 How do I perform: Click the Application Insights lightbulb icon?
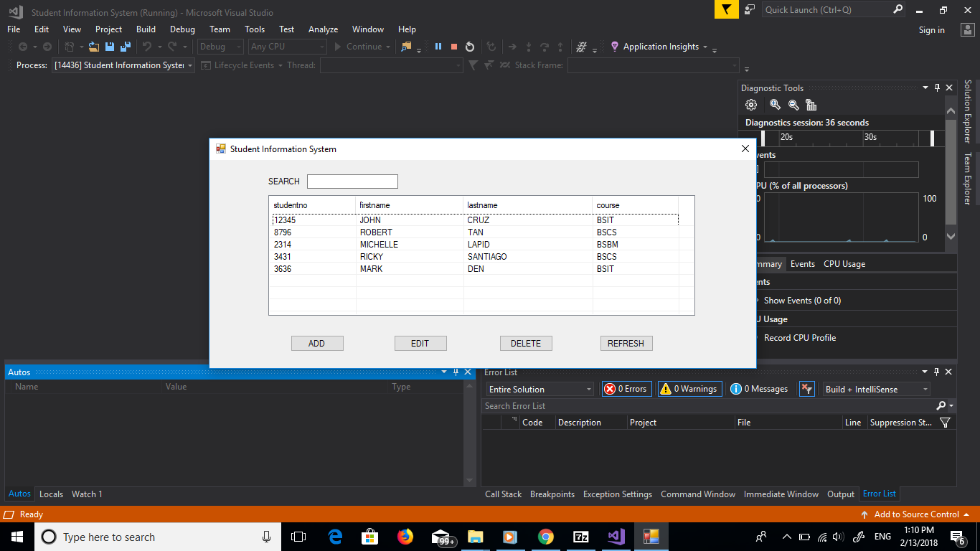(x=615, y=46)
